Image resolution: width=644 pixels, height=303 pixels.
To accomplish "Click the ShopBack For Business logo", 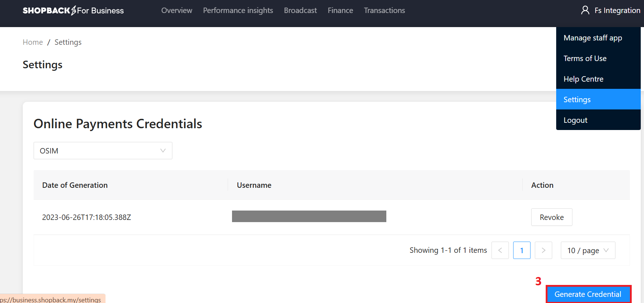I will pos(73,10).
